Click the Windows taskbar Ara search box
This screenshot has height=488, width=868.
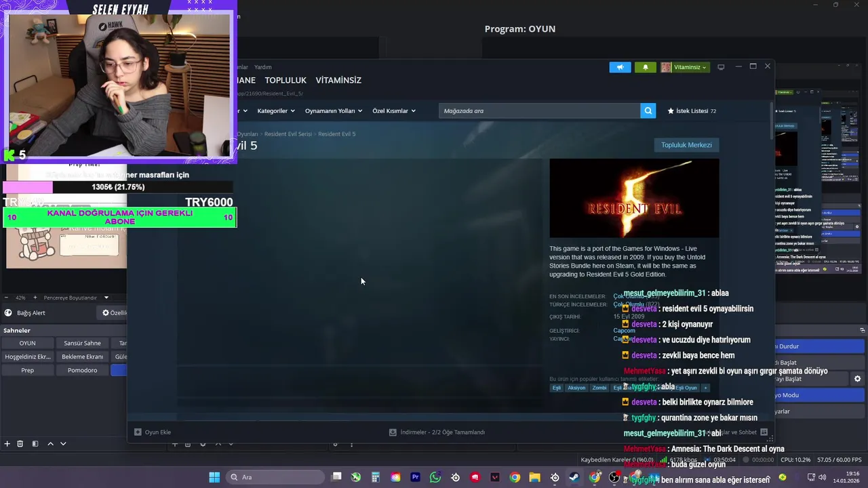(x=275, y=477)
